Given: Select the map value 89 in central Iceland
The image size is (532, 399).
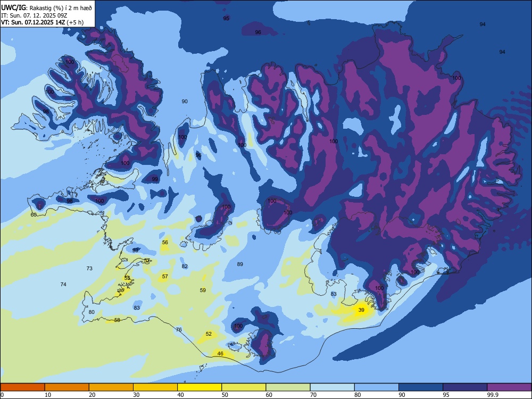Looking at the screenshot, I should [x=240, y=264].
